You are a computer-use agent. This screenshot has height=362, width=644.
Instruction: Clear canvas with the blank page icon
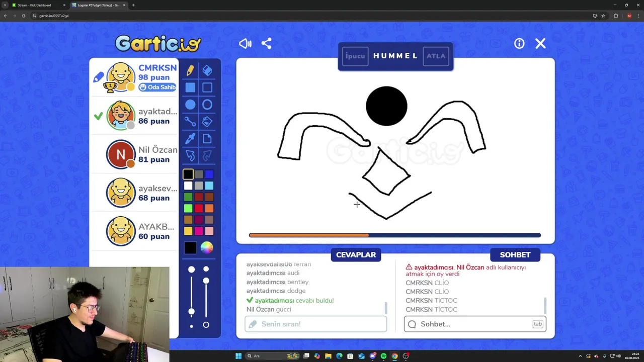(x=207, y=139)
